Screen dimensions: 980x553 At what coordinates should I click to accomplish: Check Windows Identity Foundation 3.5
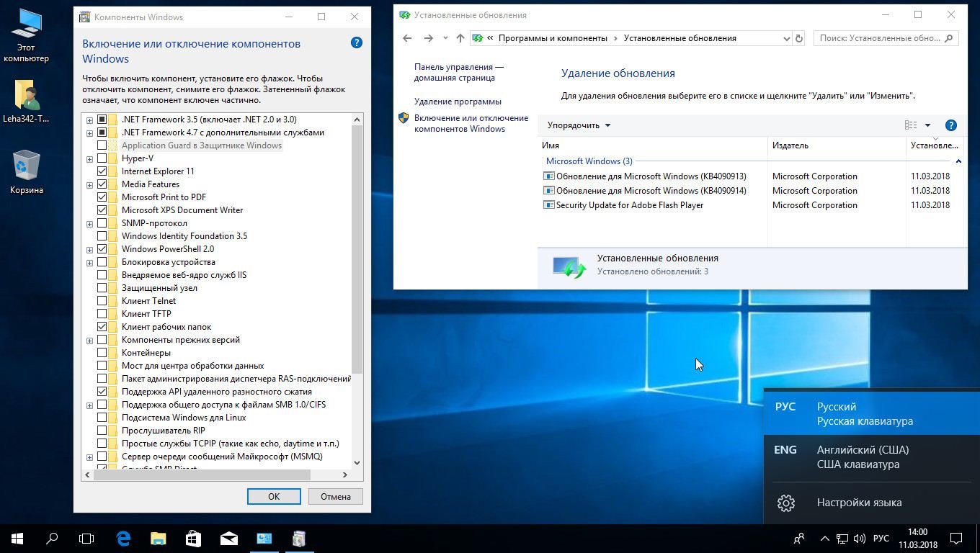(x=102, y=236)
